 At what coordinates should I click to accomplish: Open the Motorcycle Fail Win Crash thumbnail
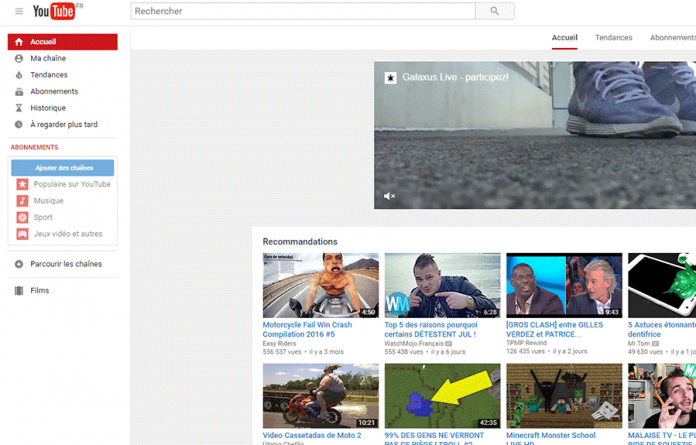(321, 285)
